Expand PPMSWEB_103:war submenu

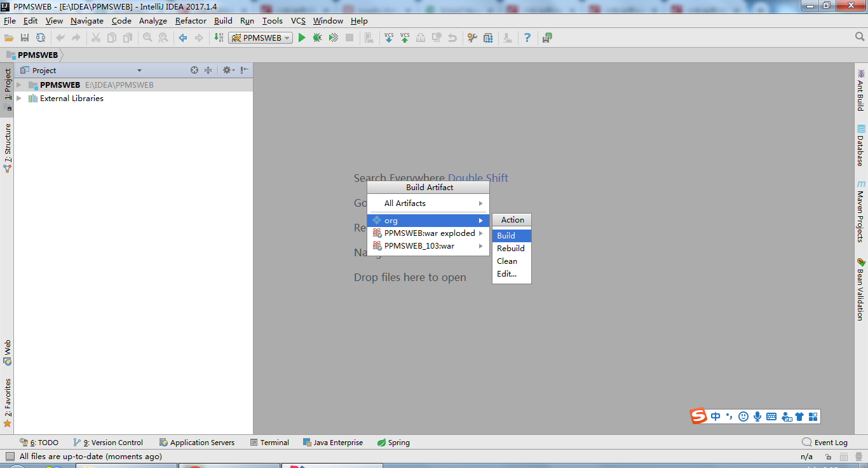428,245
